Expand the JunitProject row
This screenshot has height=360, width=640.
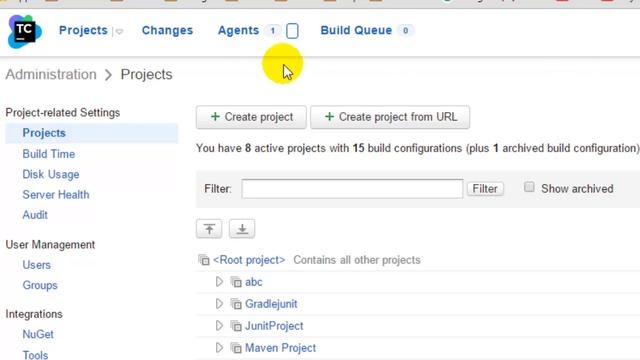(x=219, y=326)
